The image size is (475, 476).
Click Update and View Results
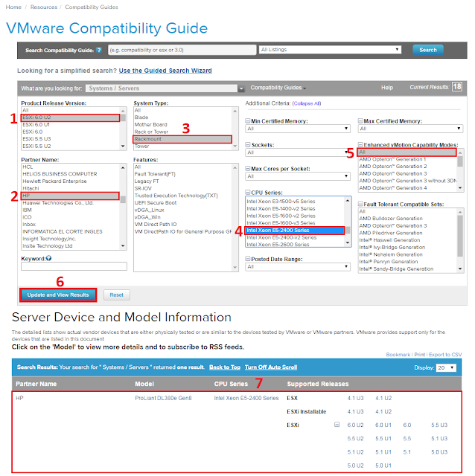point(58,295)
